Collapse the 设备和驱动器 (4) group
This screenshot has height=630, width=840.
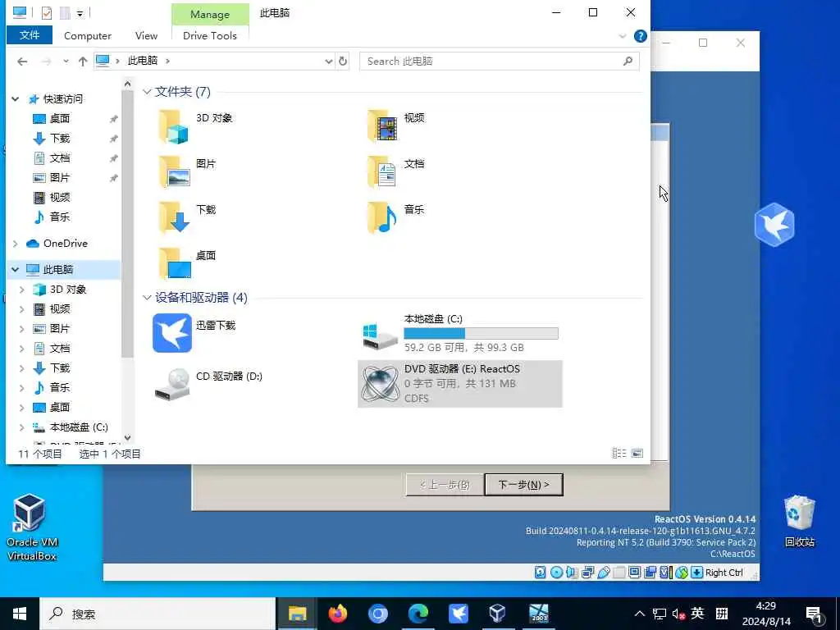click(x=147, y=297)
